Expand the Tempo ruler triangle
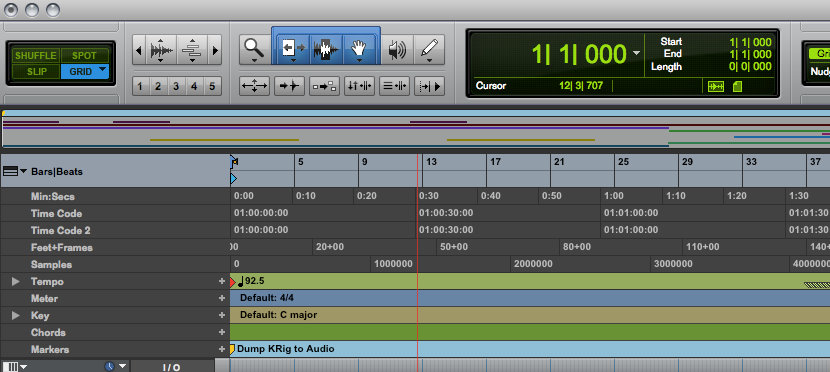 tap(16, 282)
